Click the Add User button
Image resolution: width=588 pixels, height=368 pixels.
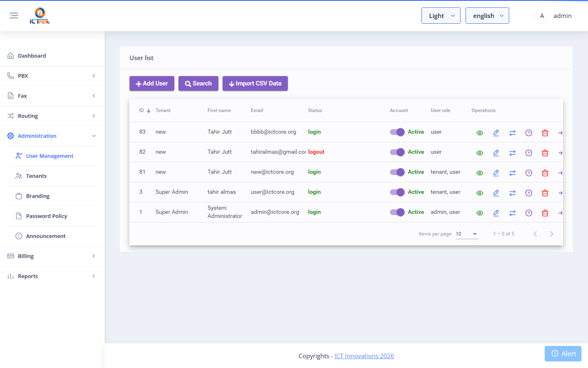tap(152, 83)
